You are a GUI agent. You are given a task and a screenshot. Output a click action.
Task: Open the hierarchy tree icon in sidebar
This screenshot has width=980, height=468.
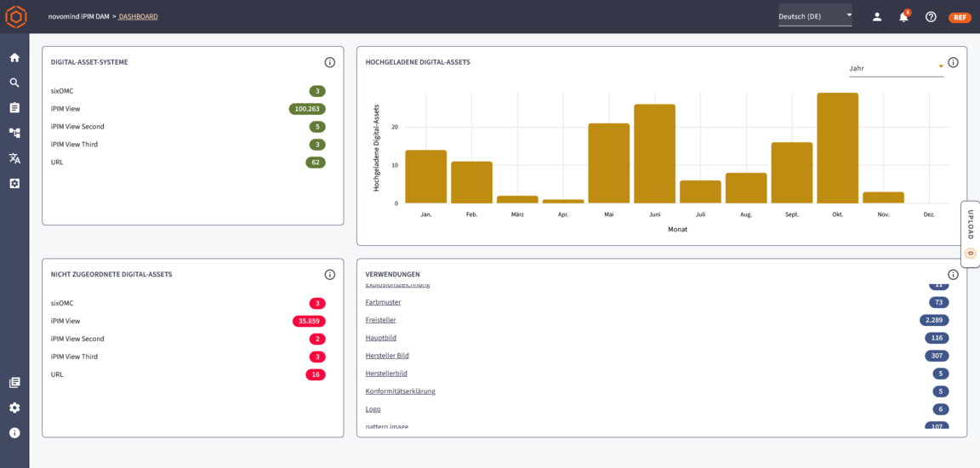(x=14, y=133)
